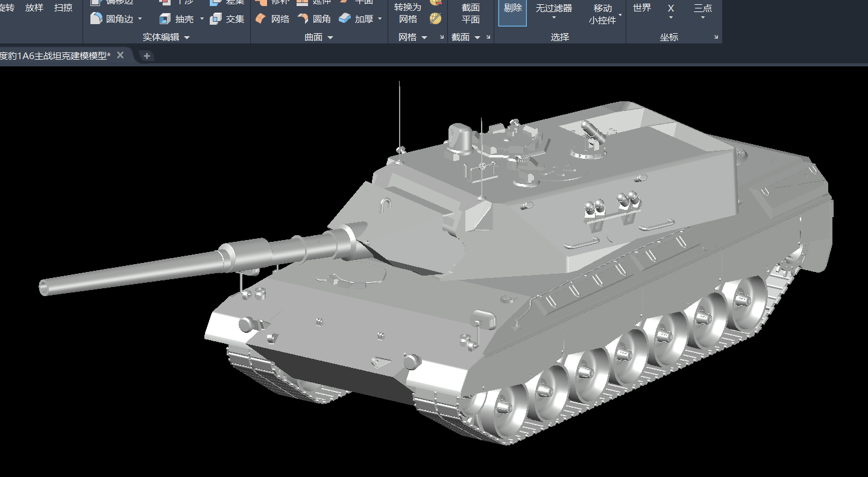
Task: Open the 网格 panel dialog launcher arrow
Action: pos(441,37)
